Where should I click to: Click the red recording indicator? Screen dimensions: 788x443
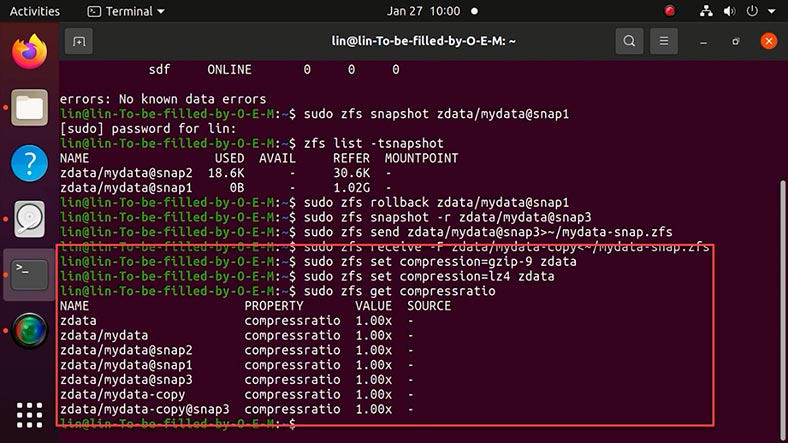(x=669, y=11)
